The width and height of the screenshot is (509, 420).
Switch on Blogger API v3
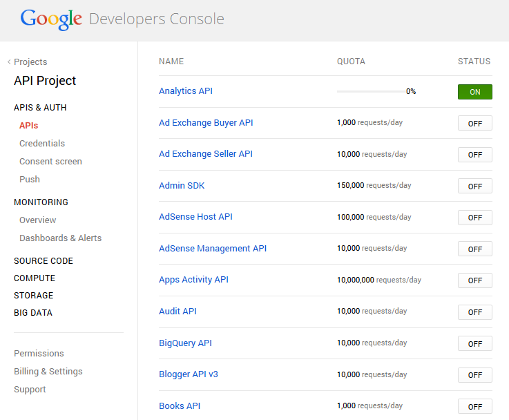coord(475,375)
